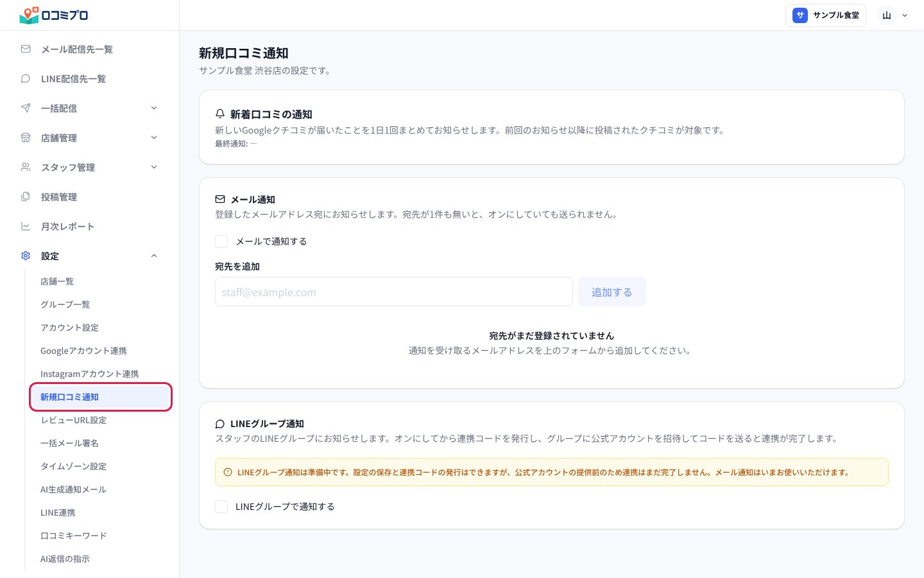Click the people icon beside スタッフ管理
Screen dimensions: 924x578
click(26, 167)
